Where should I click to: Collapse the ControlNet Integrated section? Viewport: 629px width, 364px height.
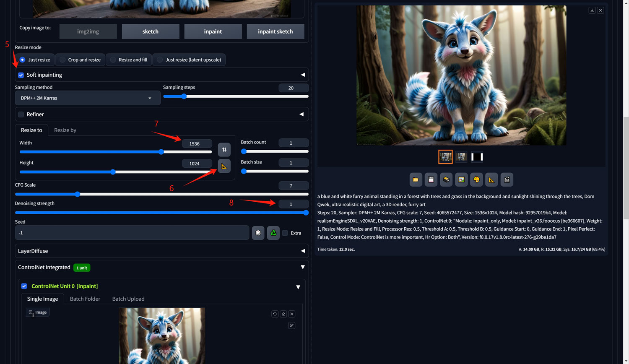point(303,267)
